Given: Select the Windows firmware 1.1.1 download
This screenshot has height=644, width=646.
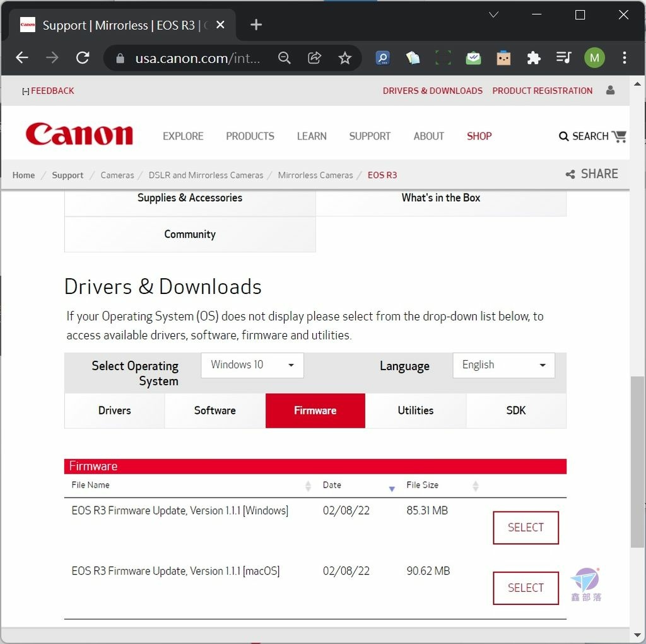Looking at the screenshot, I should (x=526, y=527).
